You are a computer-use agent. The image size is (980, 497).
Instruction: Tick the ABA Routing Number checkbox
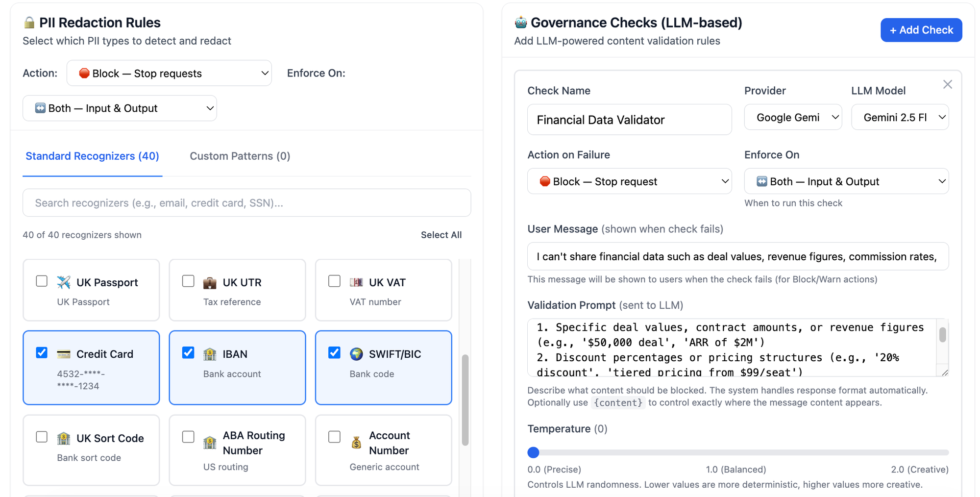click(x=188, y=437)
